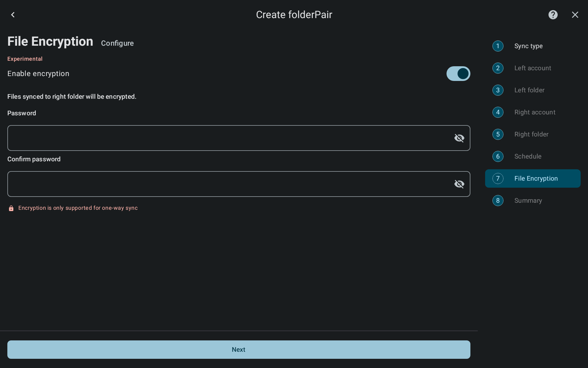This screenshot has width=588, height=368.
Task: Jump to step 2 Left account
Action: click(533, 68)
